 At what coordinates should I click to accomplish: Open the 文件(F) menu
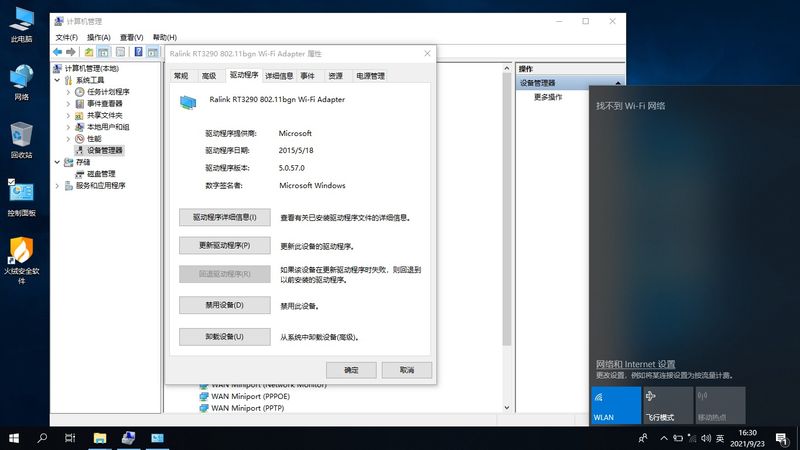coord(66,37)
